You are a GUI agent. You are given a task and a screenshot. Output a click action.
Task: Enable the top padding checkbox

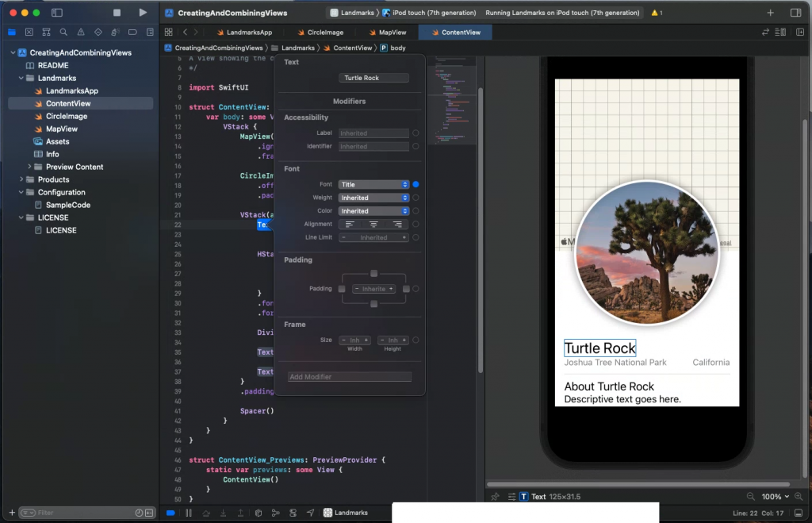point(374,274)
